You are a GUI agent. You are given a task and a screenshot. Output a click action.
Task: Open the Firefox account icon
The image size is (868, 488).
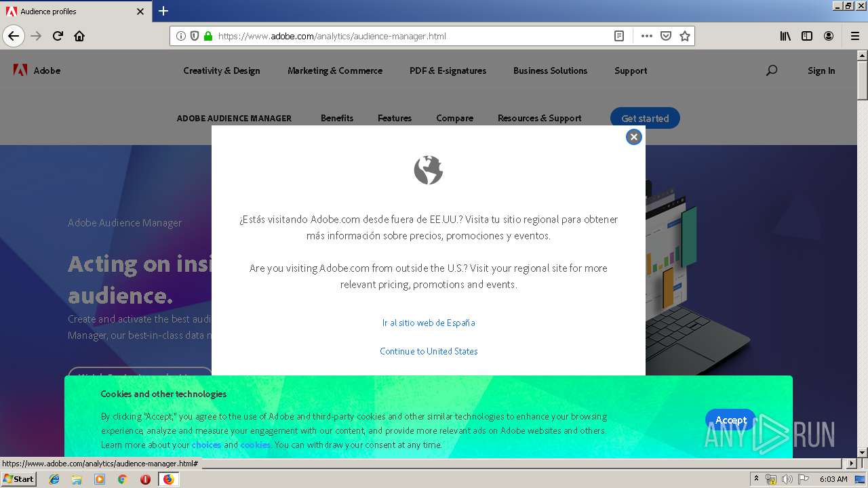pyautogui.click(x=829, y=36)
